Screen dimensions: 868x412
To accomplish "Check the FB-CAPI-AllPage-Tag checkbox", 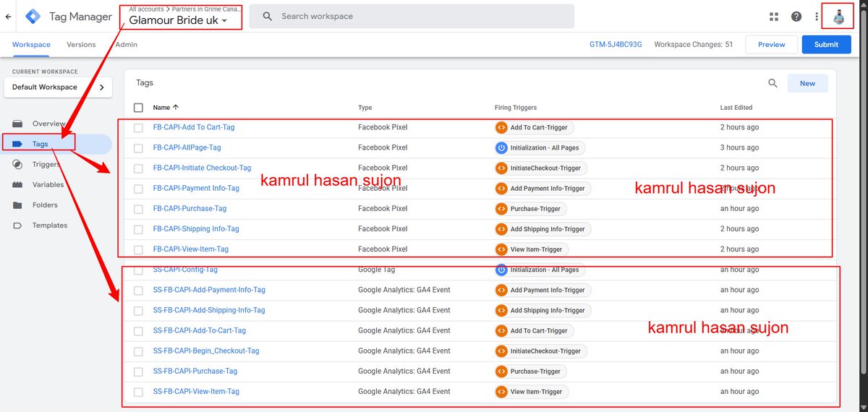I will click(138, 147).
